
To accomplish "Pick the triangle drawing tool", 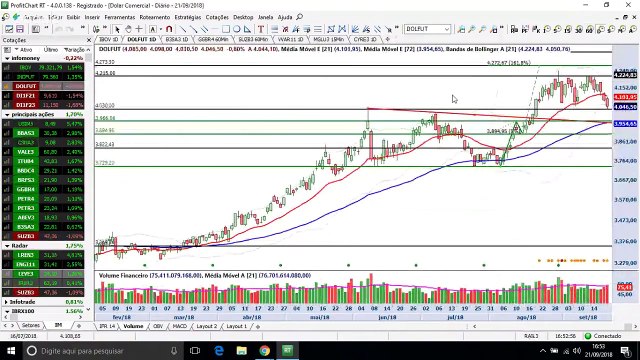I will 247,29.
